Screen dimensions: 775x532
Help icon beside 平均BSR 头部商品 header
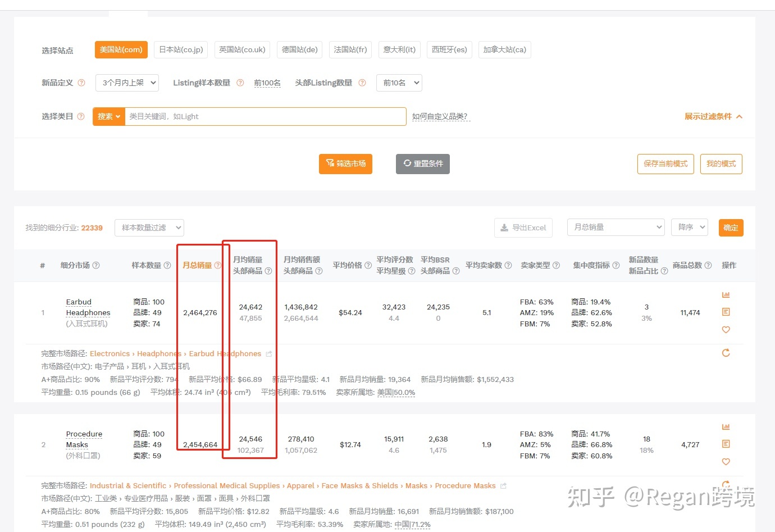456,271
